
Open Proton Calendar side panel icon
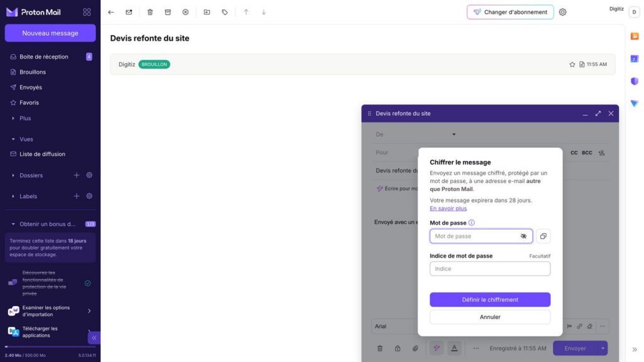635,58
